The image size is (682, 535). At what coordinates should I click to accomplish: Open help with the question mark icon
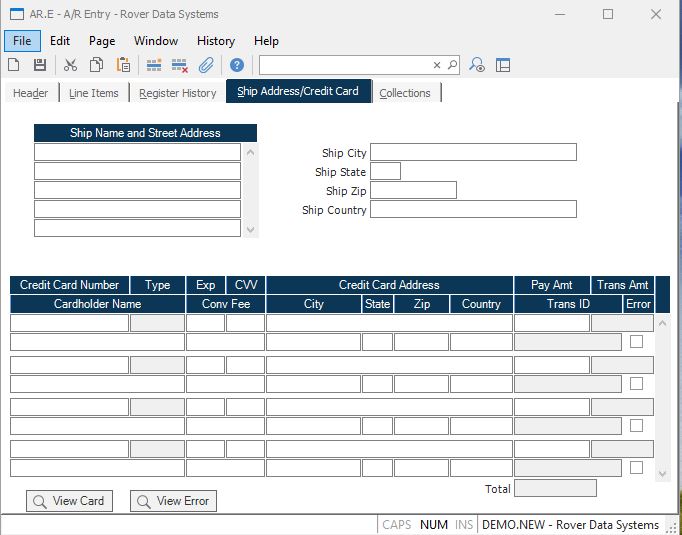tap(237, 65)
